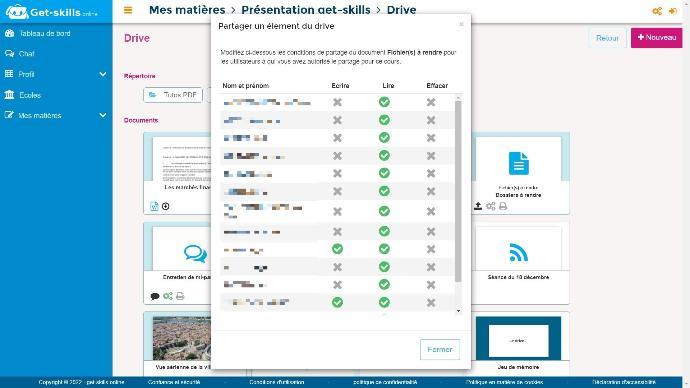This screenshot has height=388, width=690.
Task: Open Tableau de bord in sidebar
Action: (x=44, y=33)
